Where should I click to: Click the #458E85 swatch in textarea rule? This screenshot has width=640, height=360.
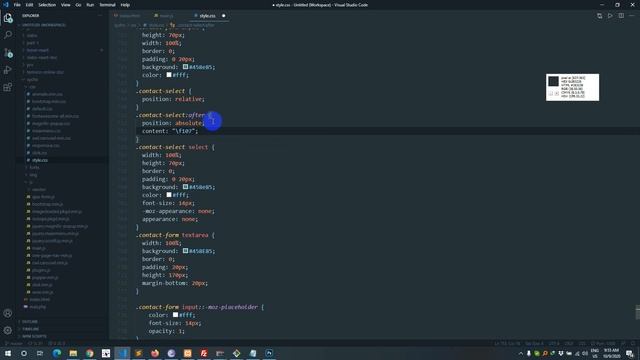coord(185,251)
